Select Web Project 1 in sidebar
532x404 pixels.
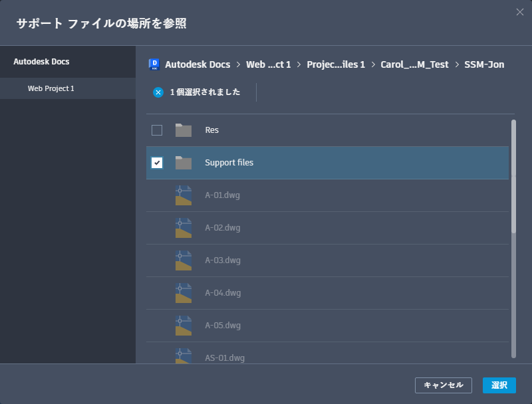click(68, 88)
